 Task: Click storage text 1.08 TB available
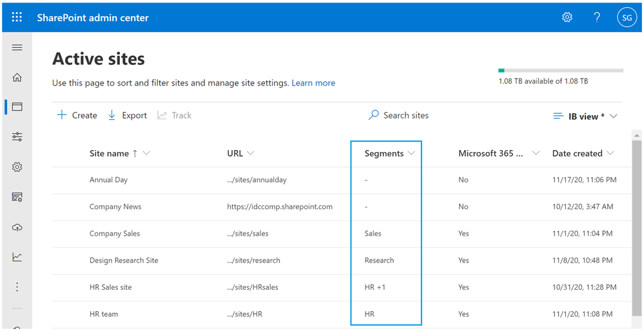coord(543,81)
